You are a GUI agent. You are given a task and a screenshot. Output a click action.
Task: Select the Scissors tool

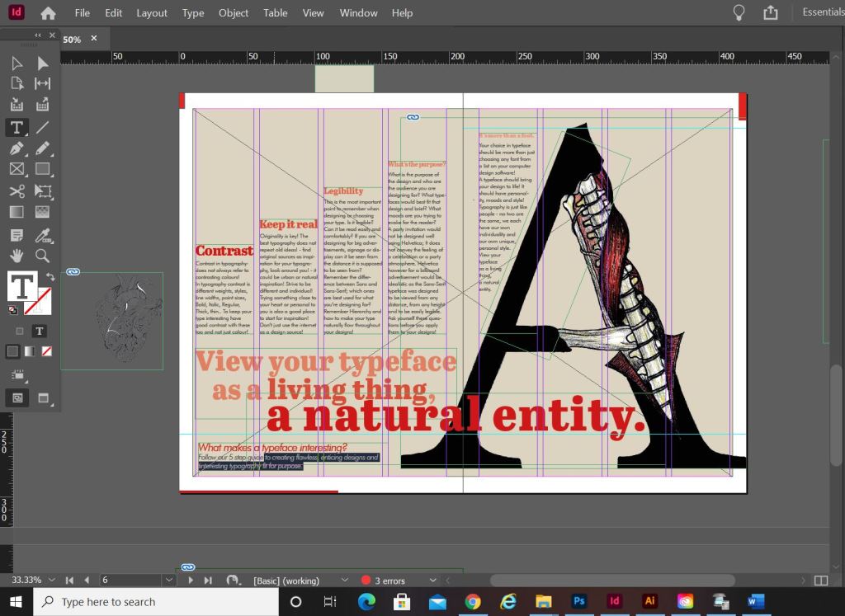(x=16, y=191)
